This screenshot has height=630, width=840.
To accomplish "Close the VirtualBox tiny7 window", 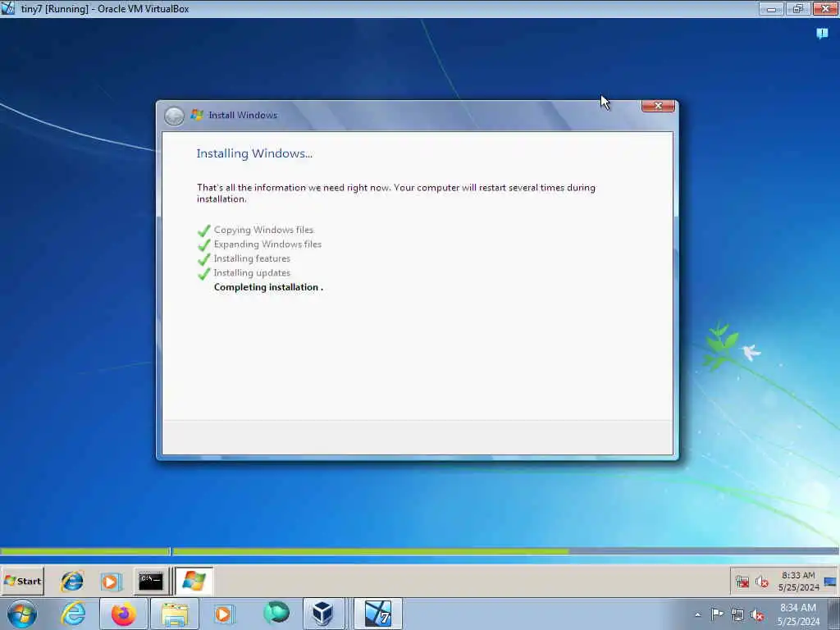I will 825,8.
